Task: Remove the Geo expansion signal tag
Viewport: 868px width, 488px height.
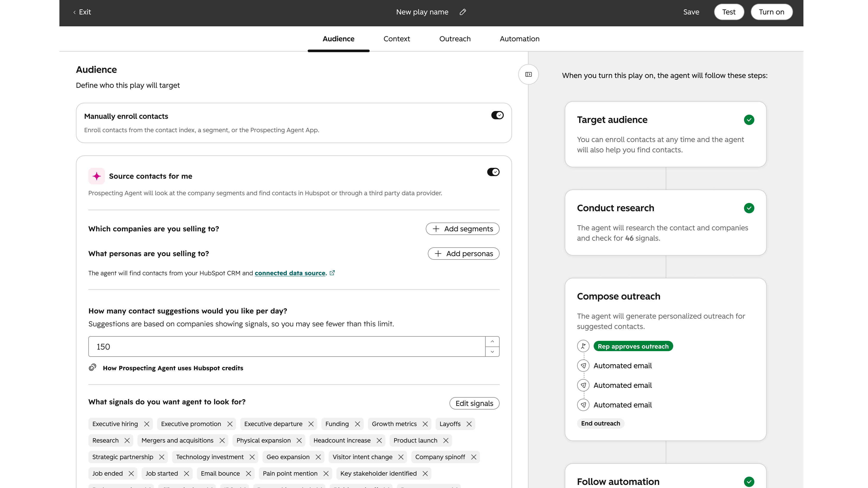Action: pos(318,457)
